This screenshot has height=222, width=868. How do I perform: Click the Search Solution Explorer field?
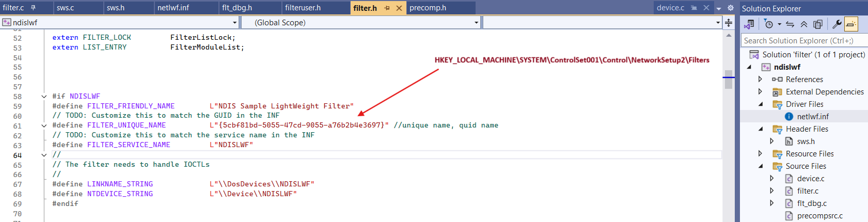[803, 40]
